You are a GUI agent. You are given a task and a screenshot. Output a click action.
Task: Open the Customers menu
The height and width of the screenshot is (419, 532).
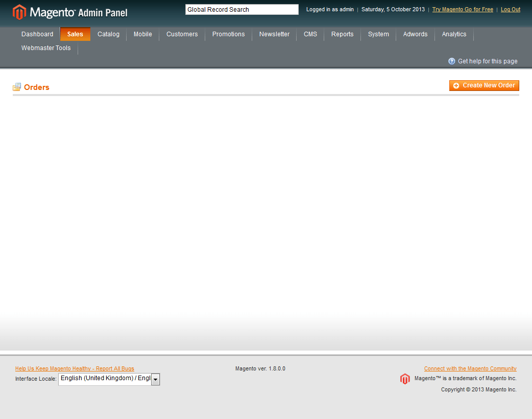click(182, 34)
